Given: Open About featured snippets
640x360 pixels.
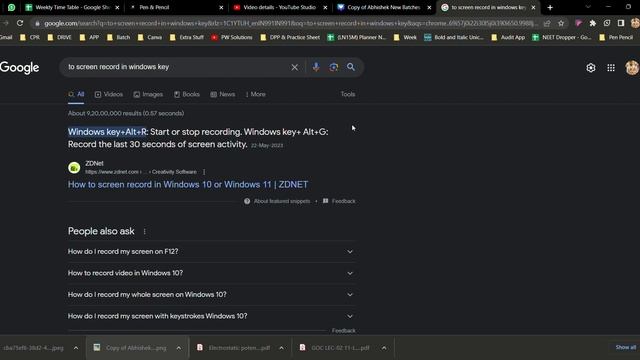Looking at the screenshot, I should point(277,201).
